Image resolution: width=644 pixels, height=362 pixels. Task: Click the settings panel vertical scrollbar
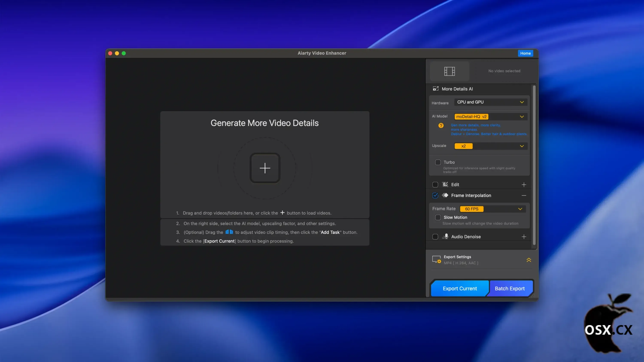(534, 165)
